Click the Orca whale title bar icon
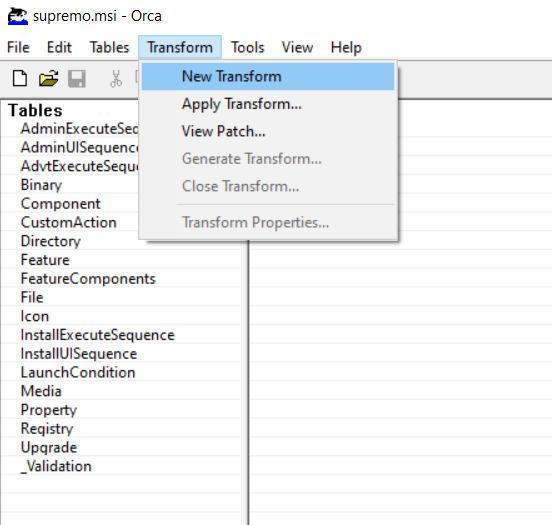552x525 pixels. pos(18,16)
